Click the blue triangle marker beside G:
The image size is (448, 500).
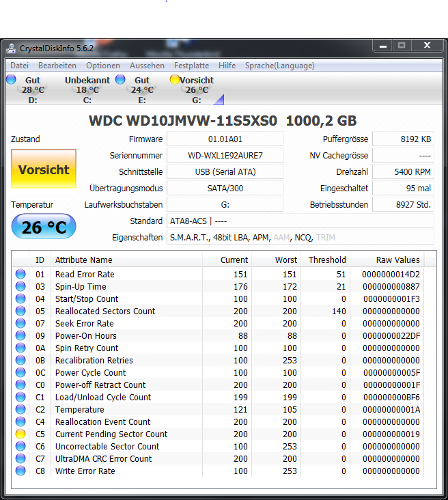pos(219,100)
